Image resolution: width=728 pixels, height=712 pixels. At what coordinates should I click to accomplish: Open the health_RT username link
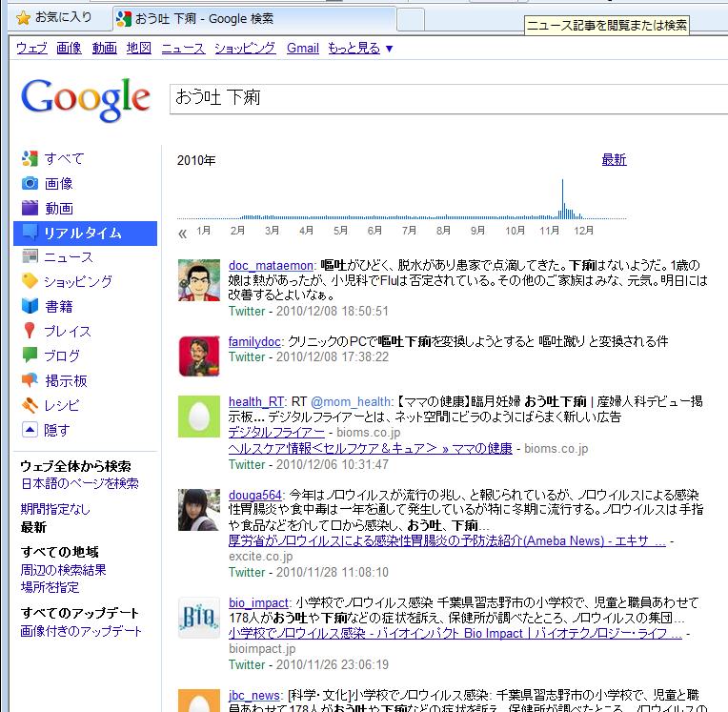point(256,401)
